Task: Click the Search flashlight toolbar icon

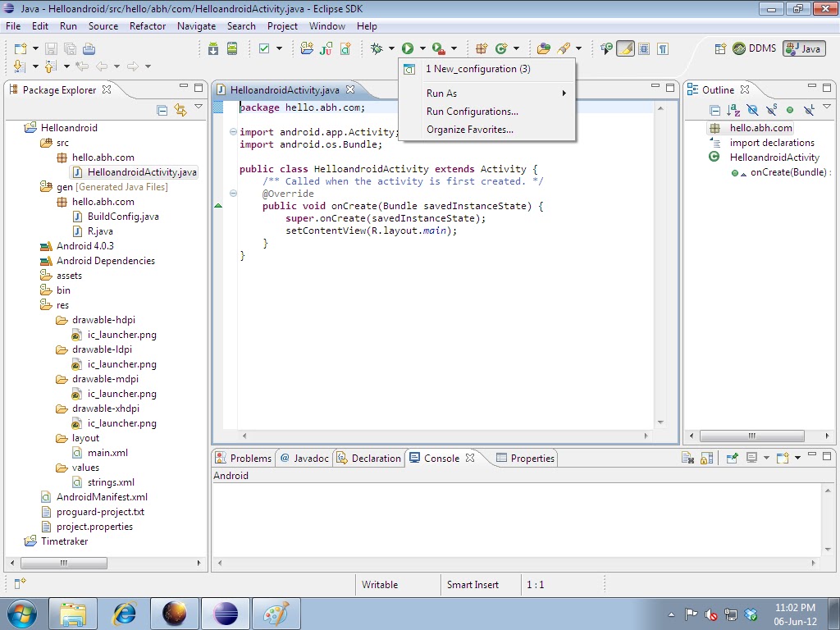Action: coord(563,48)
